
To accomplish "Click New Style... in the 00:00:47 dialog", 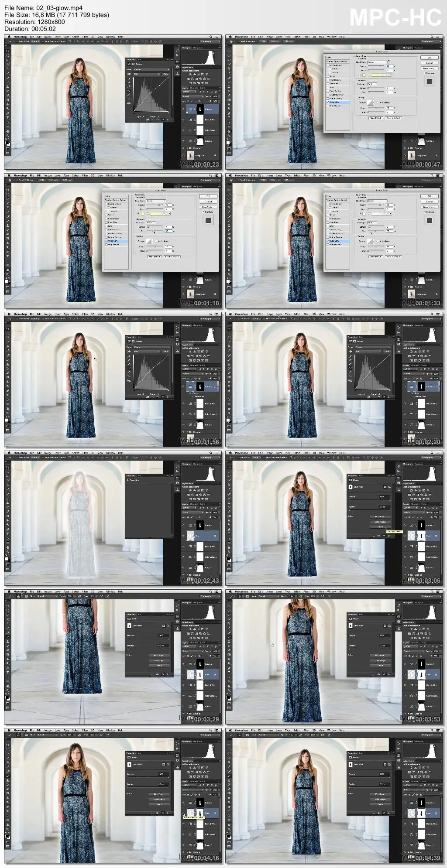I will [430, 68].
